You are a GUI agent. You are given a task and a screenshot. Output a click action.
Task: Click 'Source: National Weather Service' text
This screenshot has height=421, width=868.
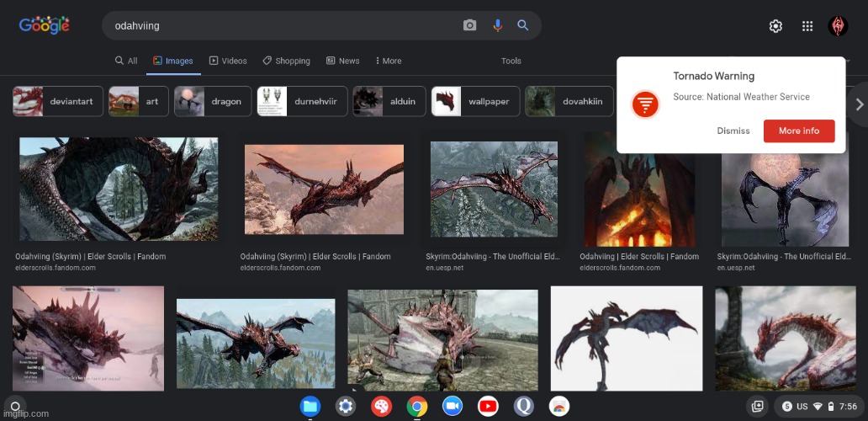pos(741,97)
